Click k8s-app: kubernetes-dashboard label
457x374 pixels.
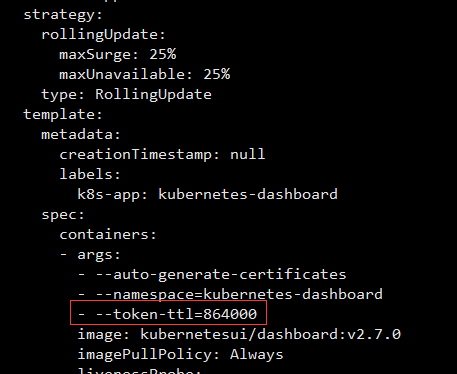(207, 195)
